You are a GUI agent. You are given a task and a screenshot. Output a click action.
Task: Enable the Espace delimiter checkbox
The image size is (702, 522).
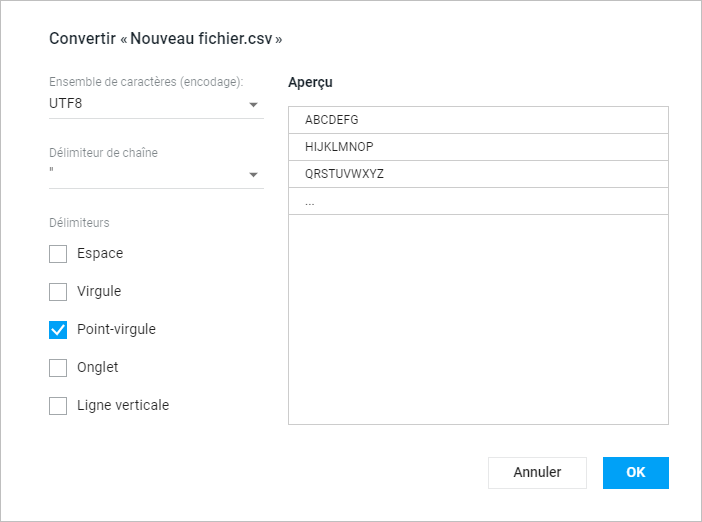pos(58,254)
